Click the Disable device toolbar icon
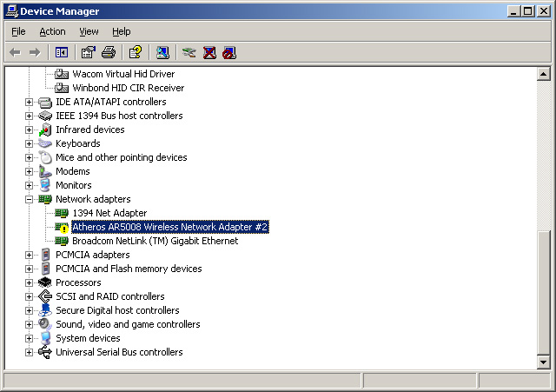This screenshot has width=556, height=392. [229, 53]
